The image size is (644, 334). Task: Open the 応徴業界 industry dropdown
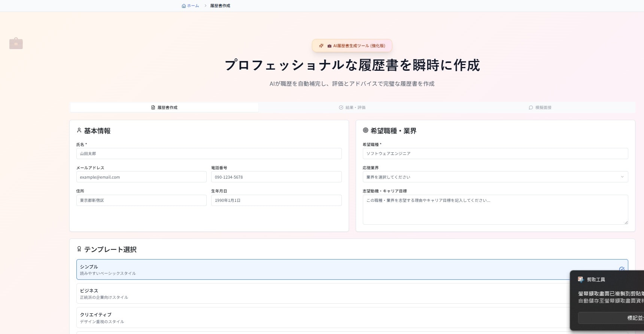pos(495,177)
